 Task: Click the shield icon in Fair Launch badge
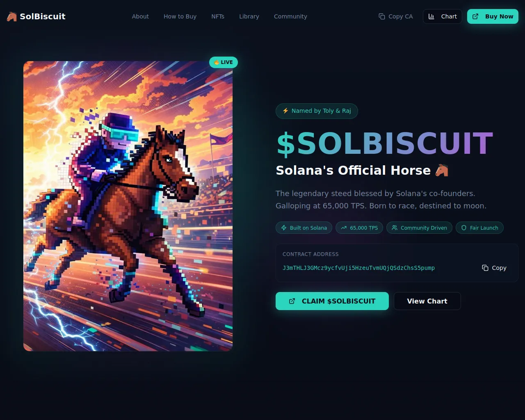(x=464, y=228)
